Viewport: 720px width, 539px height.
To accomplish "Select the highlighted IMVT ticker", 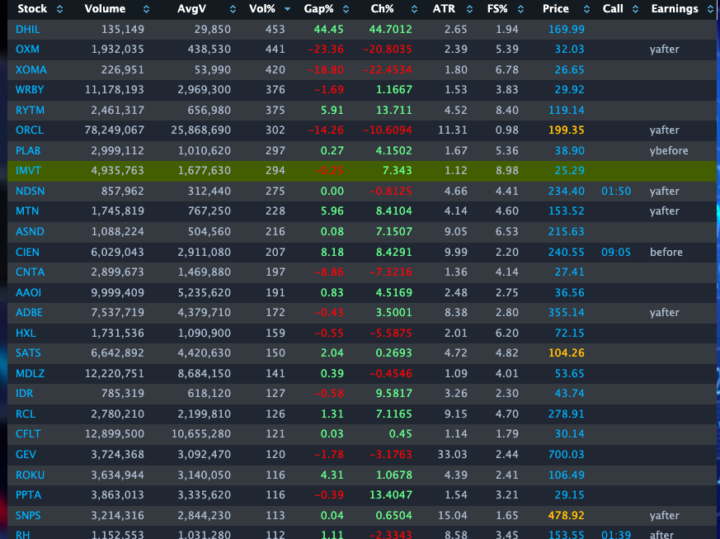I will [x=28, y=171].
